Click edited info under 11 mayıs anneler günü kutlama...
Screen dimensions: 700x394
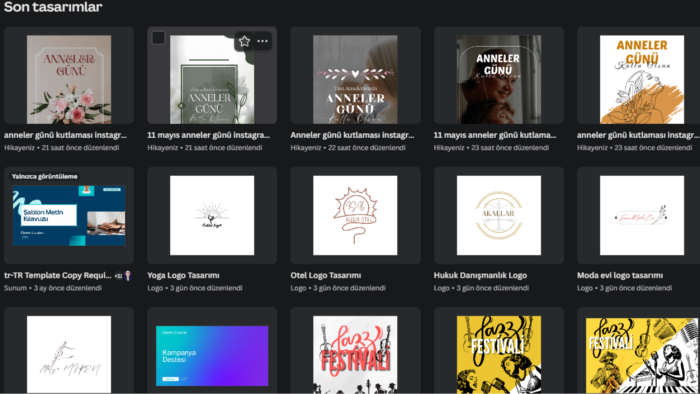[491, 148]
